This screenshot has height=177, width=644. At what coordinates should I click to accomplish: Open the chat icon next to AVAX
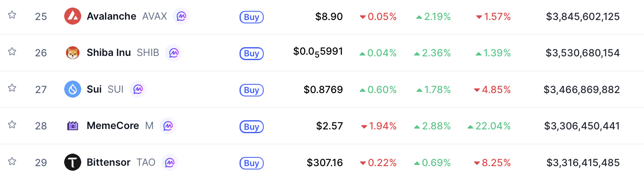(x=181, y=16)
